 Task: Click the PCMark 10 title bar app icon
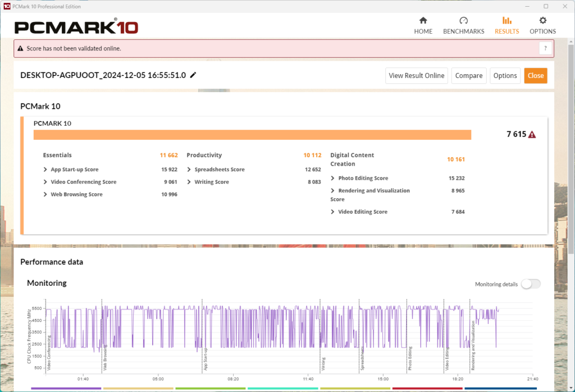tap(7, 6)
